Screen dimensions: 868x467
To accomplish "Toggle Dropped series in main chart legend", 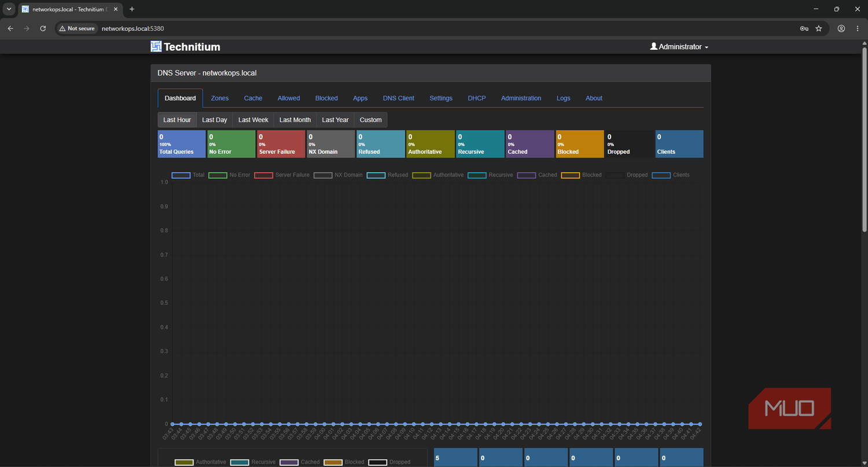I will (627, 175).
